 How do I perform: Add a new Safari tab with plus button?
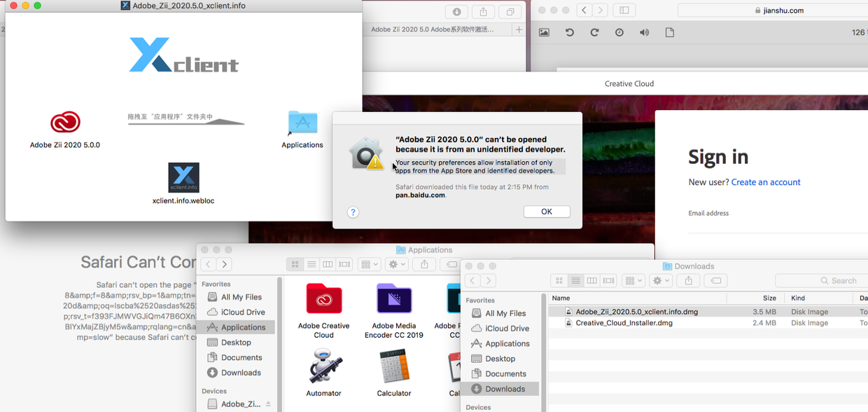coord(519,29)
